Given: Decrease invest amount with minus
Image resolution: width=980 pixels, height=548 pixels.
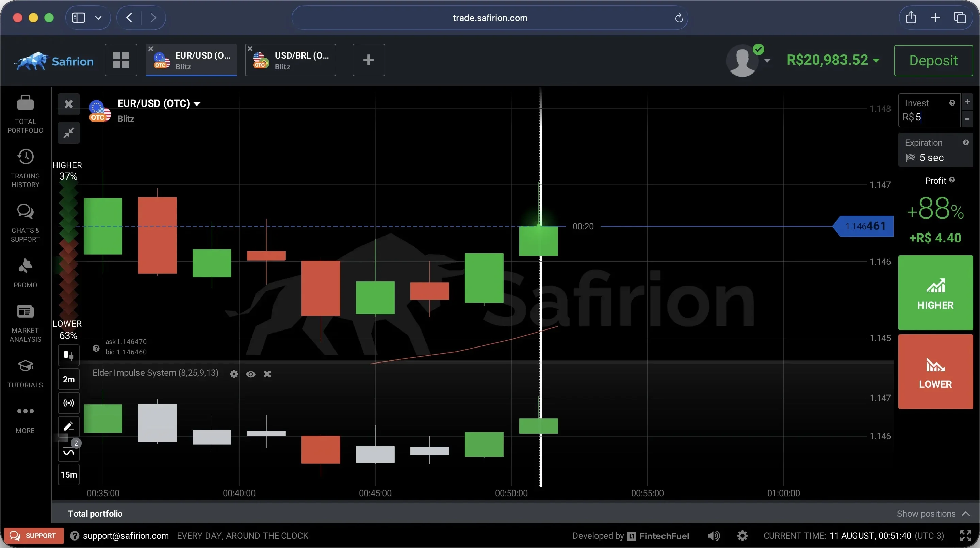Looking at the screenshot, I should pyautogui.click(x=967, y=119).
